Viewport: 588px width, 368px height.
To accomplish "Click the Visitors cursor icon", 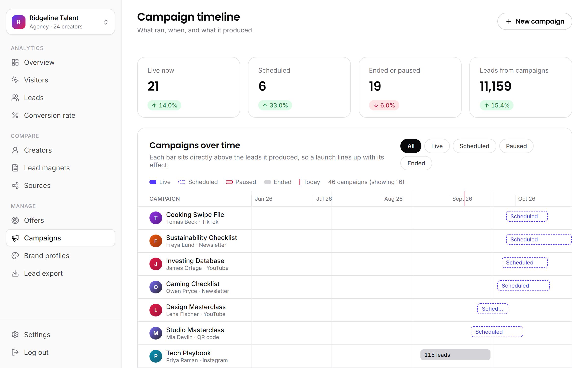I will coord(15,80).
